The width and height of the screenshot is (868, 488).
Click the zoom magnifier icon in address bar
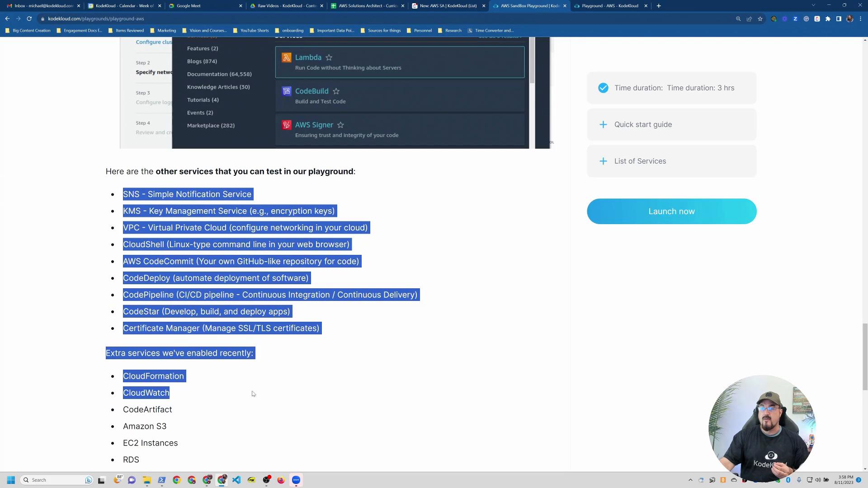click(x=738, y=19)
